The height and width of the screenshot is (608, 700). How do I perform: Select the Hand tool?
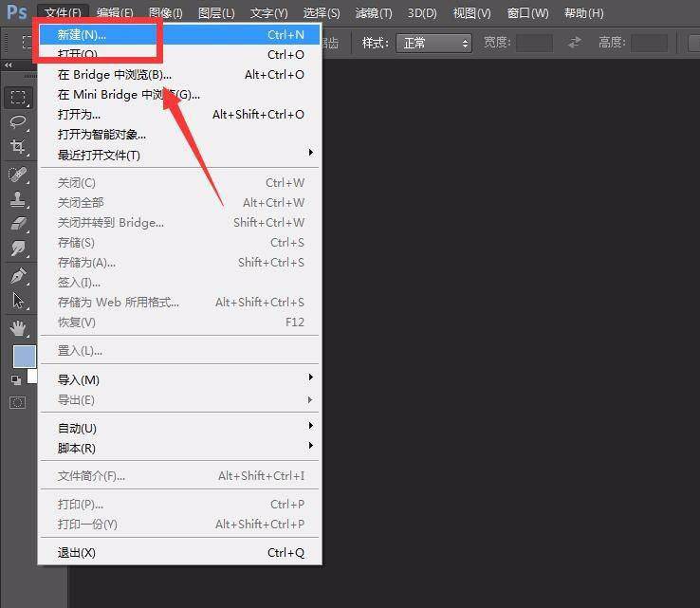coord(18,328)
